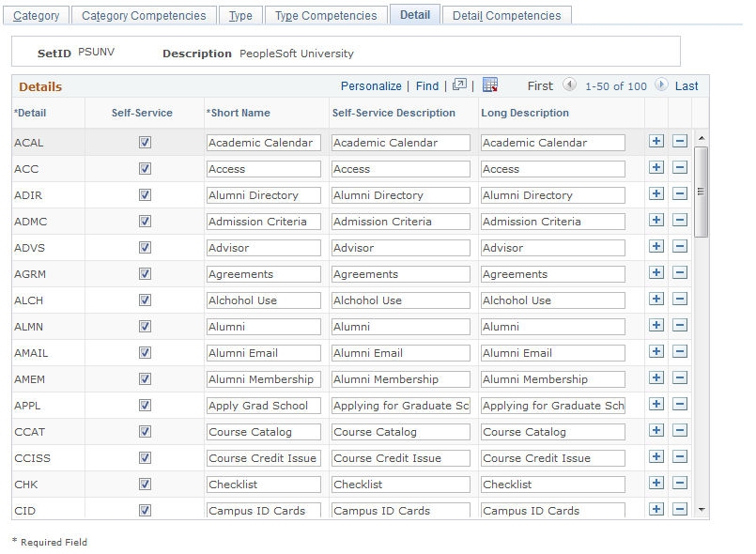
Task: Click the Personalize link
Action: tap(371, 86)
